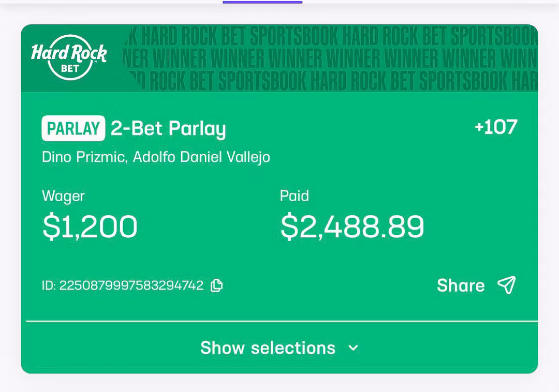The width and height of the screenshot is (559, 392).
Task: Click the "ID:" label prefix
Action: [49, 285]
